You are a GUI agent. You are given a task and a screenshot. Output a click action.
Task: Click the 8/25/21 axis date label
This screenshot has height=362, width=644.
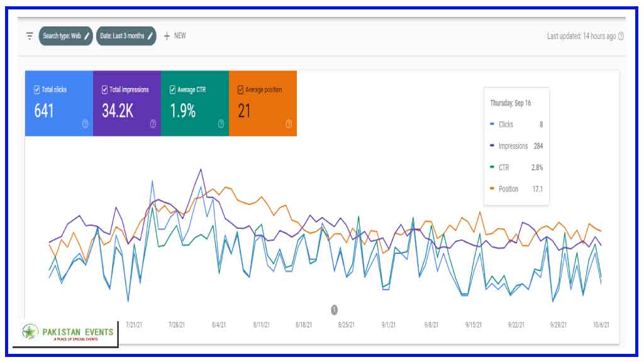(347, 325)
